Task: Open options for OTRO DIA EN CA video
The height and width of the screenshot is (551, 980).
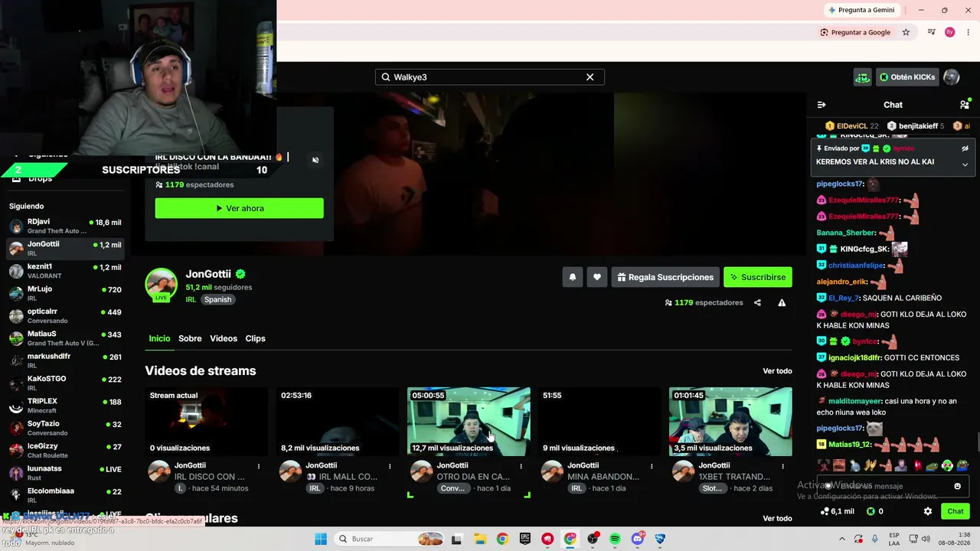Action: point(521,466)
